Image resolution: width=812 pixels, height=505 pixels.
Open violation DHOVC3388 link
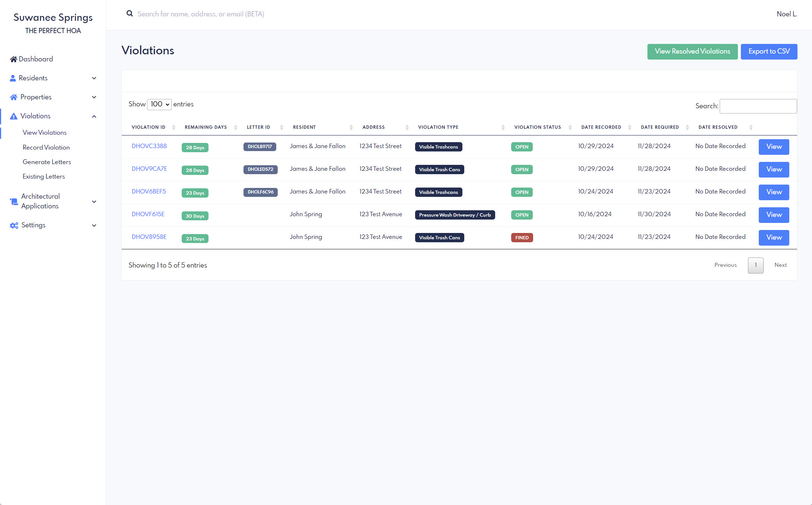coord(149,146)
